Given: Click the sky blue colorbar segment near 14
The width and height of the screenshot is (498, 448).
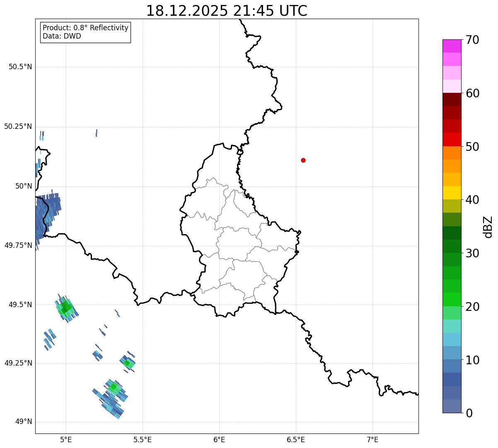Looking at the screenshot, I should coord(452,339).
